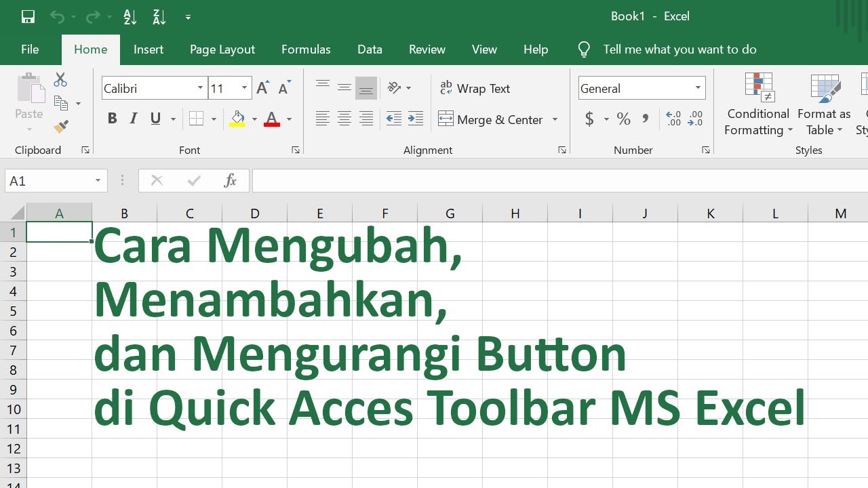
Task: Click Decrease Decimal icon
Action: point(696,119)
